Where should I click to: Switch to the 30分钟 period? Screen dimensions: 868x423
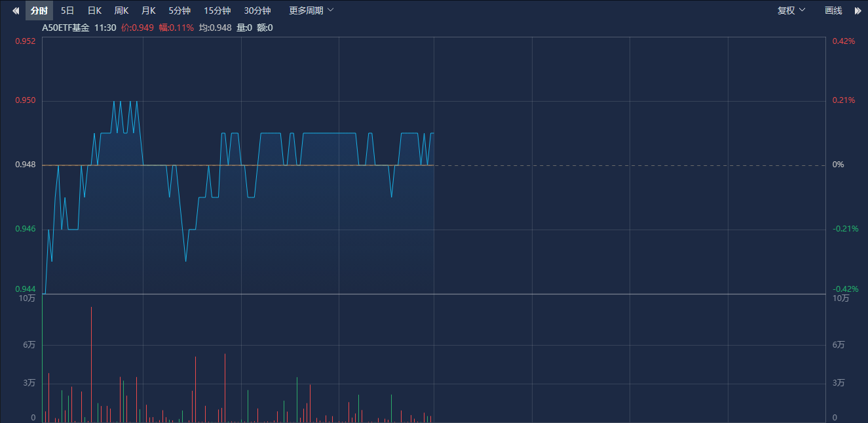tap(257, 10)
